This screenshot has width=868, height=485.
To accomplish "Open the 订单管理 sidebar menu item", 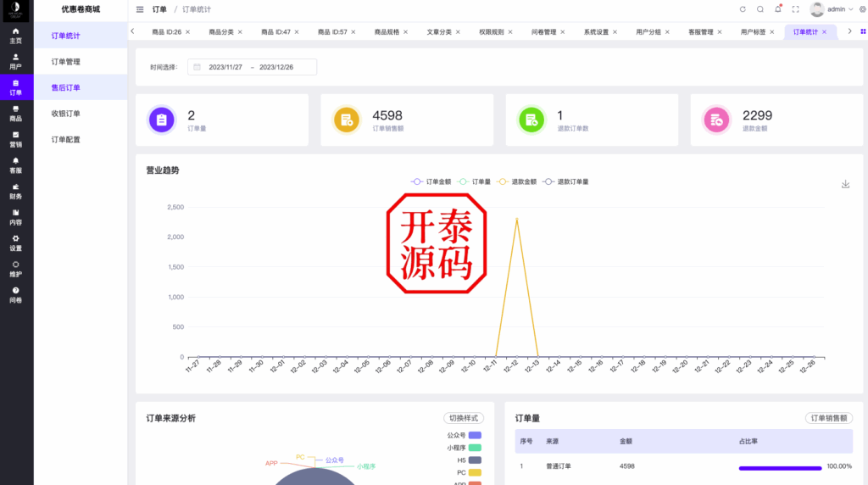I will pyautogui.click(x=81, y=61).
